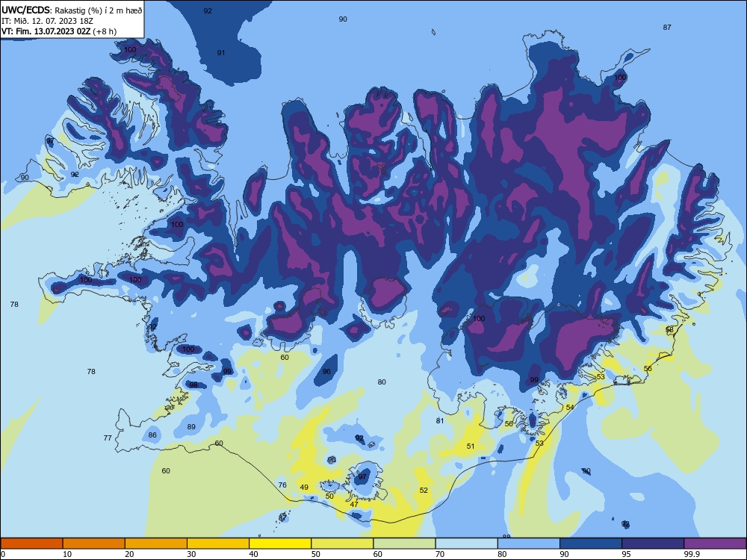
Task: Click the humidity value '96' on the map
Action: point(326,371)
